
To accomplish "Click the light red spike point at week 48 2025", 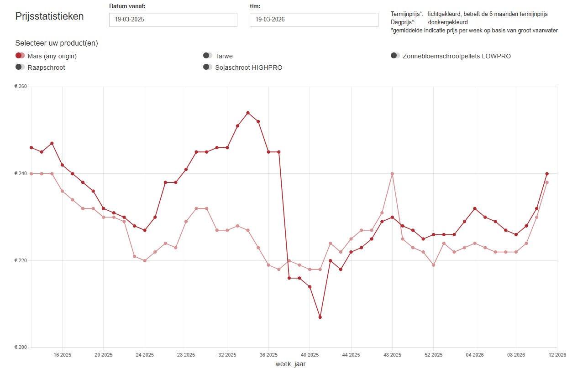I will [392, 174].
